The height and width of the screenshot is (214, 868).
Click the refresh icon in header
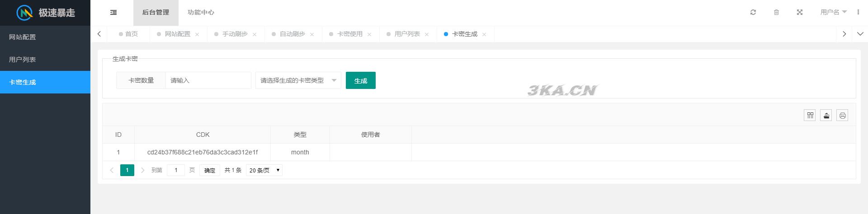point(753,13)
